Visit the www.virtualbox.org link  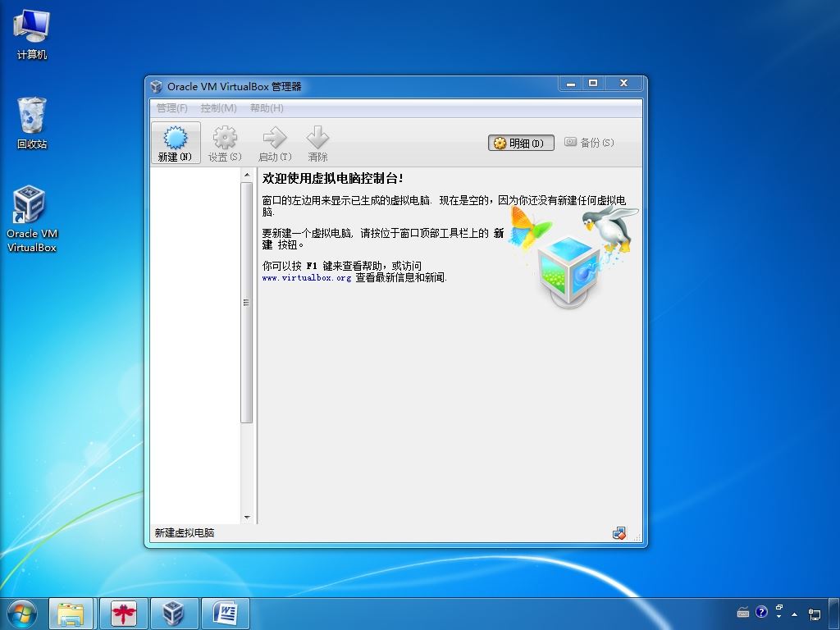click(x=307, y=277)
